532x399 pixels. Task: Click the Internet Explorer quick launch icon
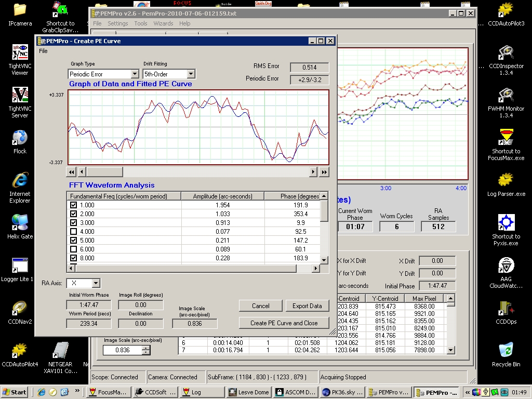tap(42, 392)
